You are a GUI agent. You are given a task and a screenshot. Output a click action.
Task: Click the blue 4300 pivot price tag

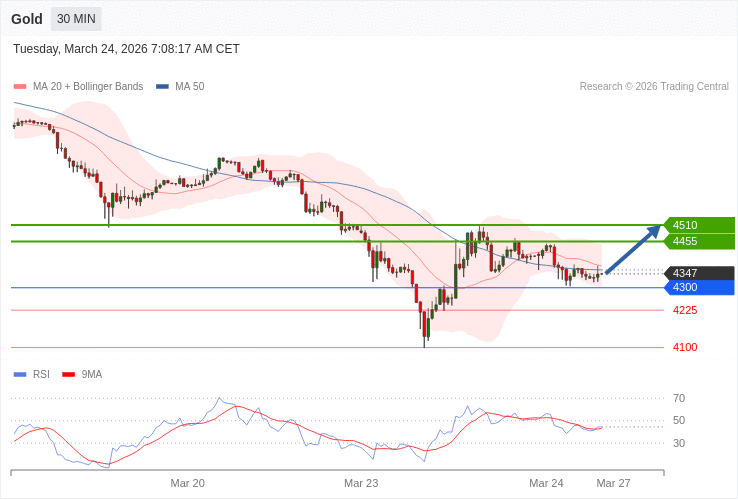tap(698, 287)
